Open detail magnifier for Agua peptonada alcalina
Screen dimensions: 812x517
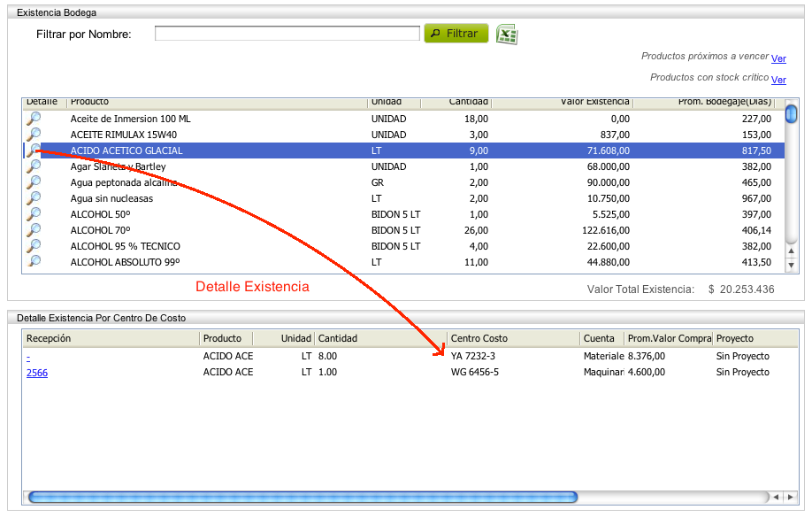34,182
